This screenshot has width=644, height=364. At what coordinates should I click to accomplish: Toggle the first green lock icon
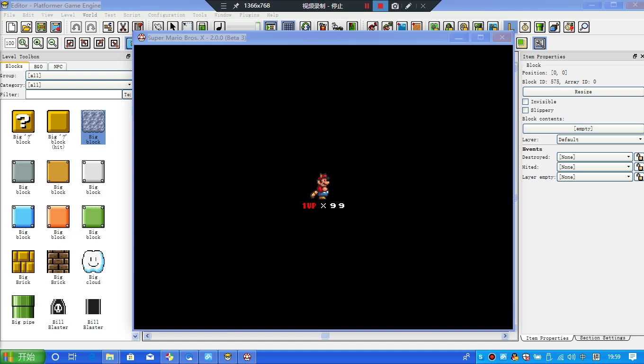coord(434,27)
